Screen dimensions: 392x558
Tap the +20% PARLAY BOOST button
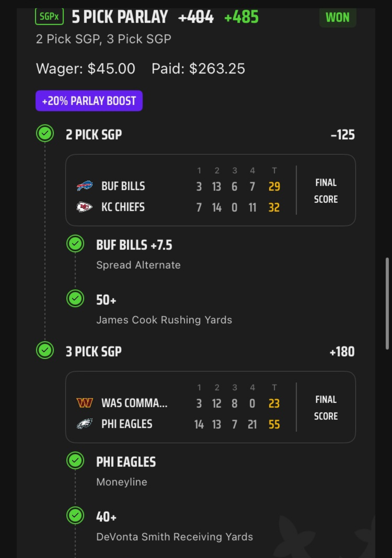pos(89,101)
